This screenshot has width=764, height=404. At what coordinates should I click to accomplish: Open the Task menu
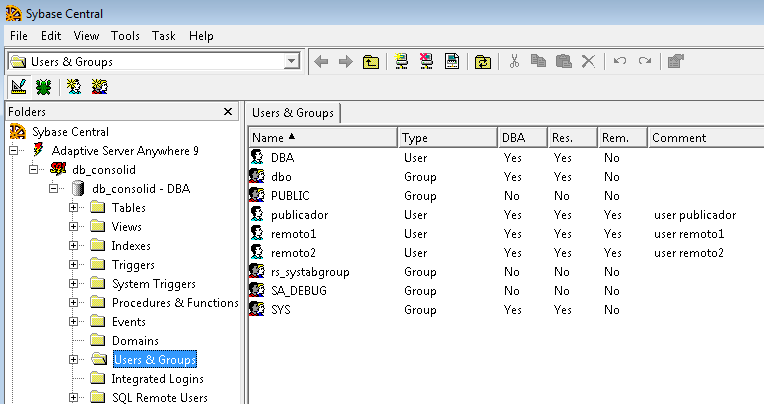(x=164, y=35)
